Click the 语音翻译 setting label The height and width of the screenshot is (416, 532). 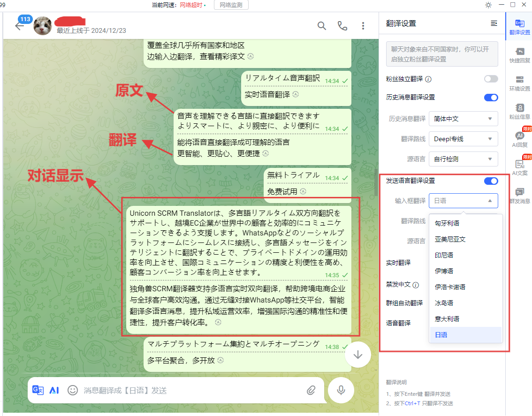398,323
